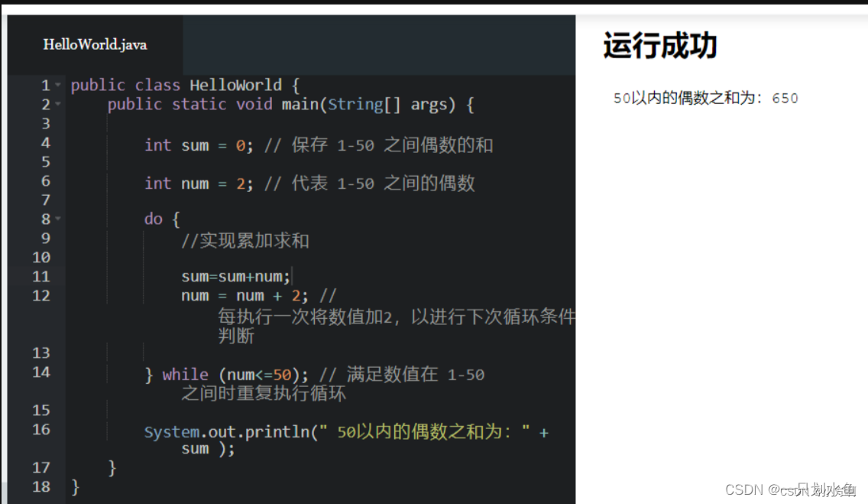Click line number 14 in the gutter

41,372
